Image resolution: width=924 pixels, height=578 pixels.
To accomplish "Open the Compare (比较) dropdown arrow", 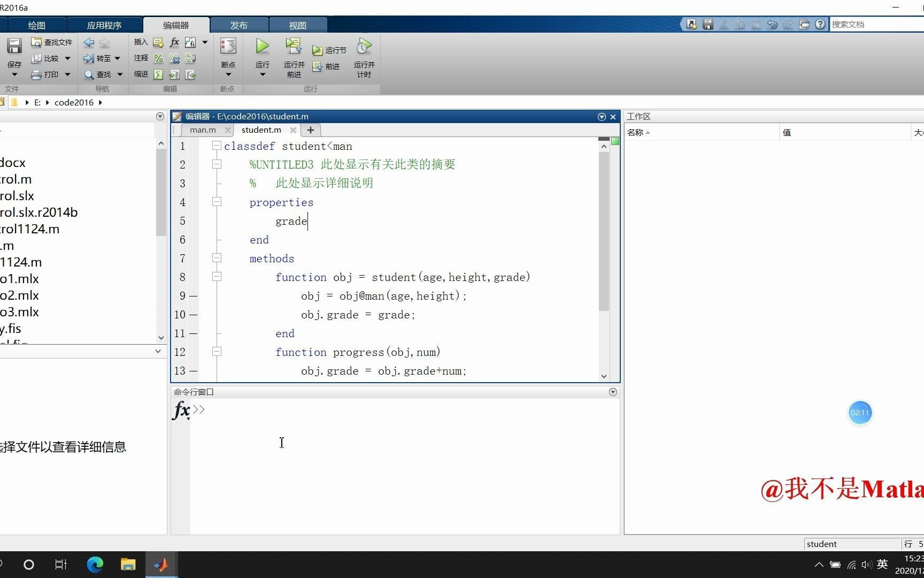I will tap(67, 58).
